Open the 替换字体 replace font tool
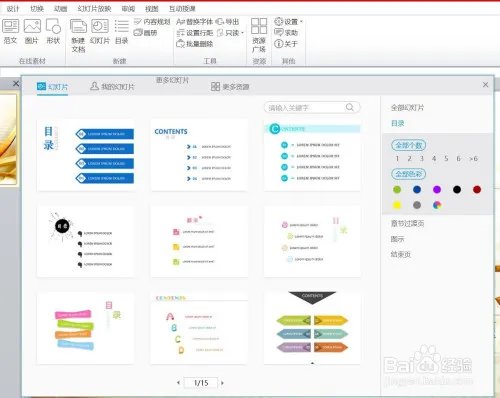The image size is (500, 398). (x=194, y=22)
